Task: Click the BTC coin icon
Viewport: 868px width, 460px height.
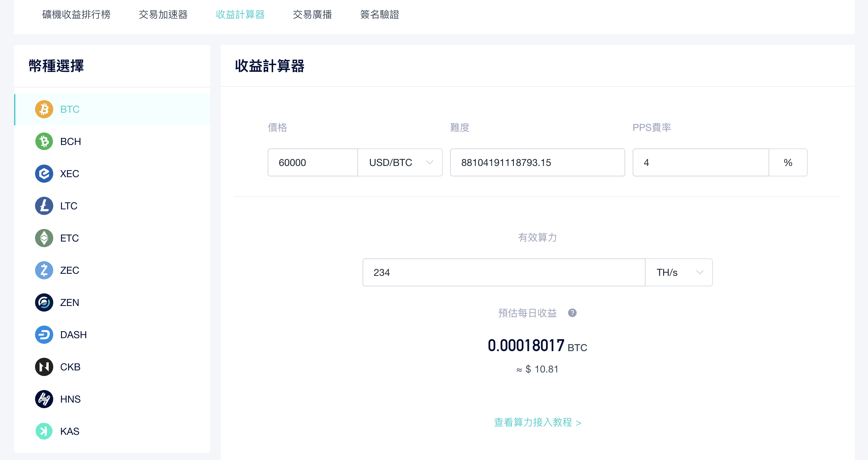Action: coord(44,109)
